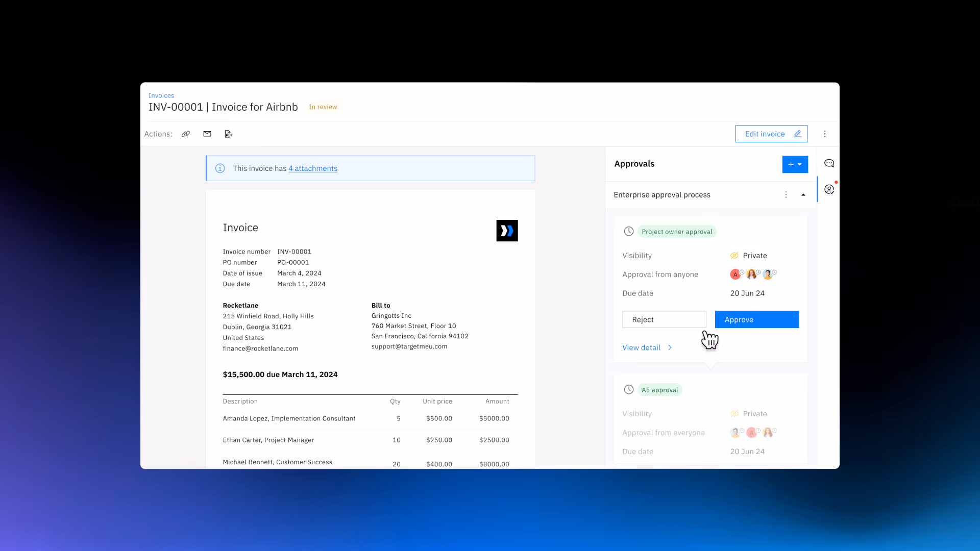Click the $5000.00 amount cell
Image resolution: width=980 pixels, height=551 pixels.
[494, 419]
